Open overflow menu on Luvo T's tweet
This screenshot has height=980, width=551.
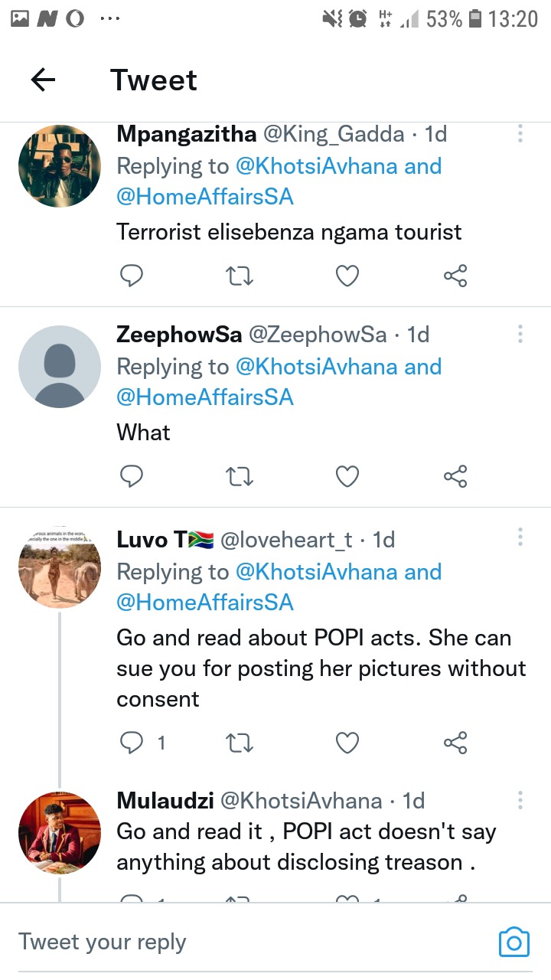pyautogui.click(x=520, y=538)
